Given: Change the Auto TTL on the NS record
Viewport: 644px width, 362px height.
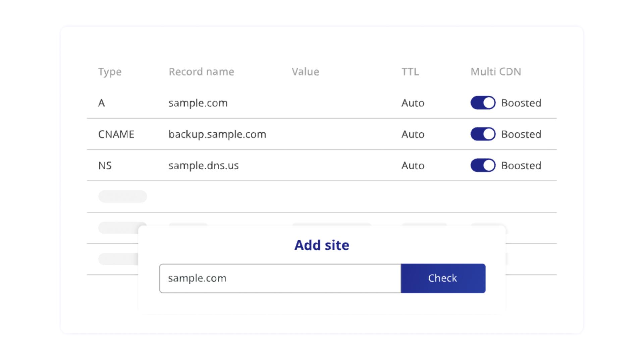Looking at the screenshot, I should [x=413, y=166].
